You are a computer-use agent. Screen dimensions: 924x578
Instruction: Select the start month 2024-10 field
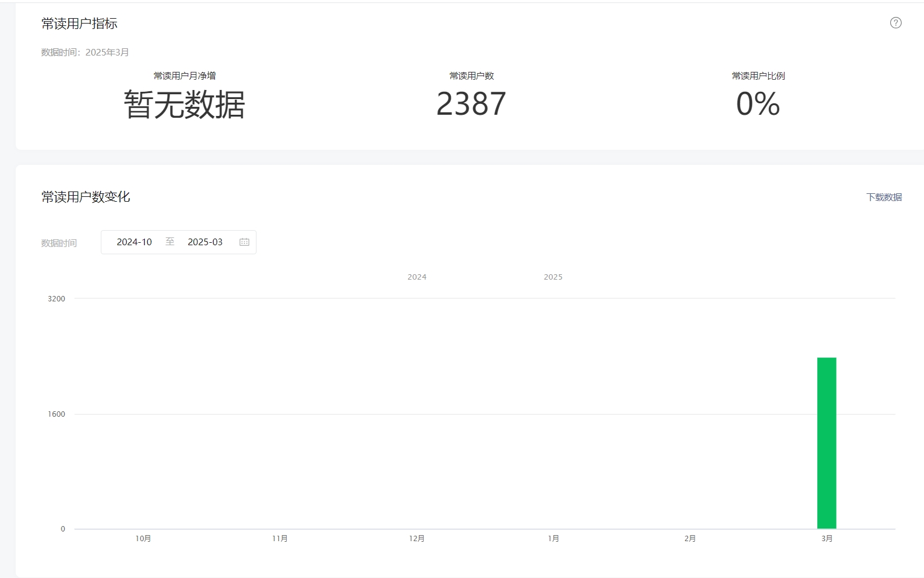(134, 242)
